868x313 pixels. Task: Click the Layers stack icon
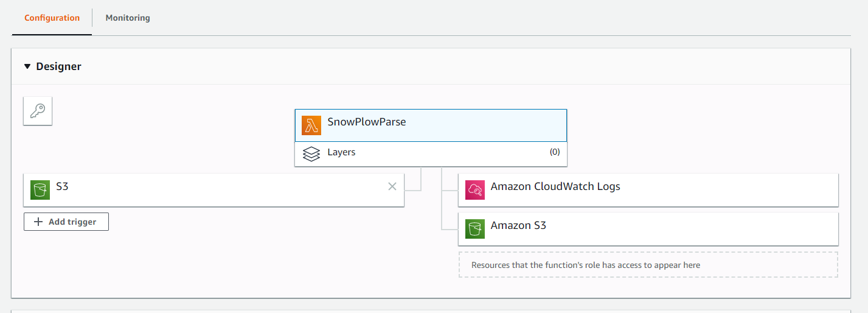coord(311,154)
